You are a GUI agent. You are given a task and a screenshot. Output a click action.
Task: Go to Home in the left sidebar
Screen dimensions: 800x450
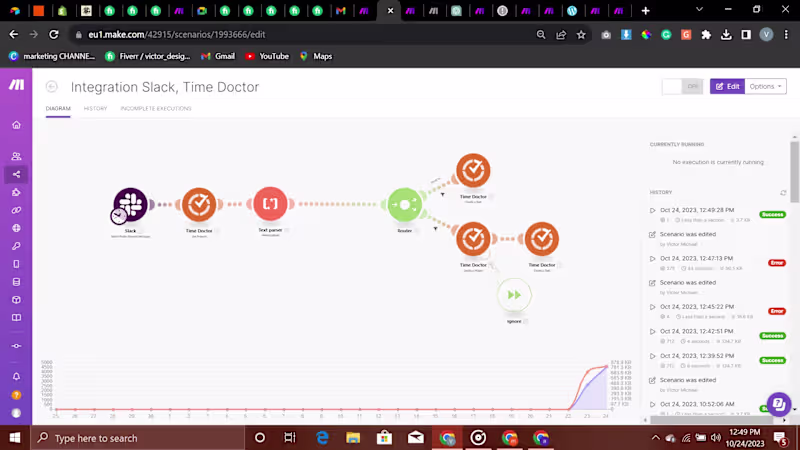pyautogui.click(x=16, y=125)
